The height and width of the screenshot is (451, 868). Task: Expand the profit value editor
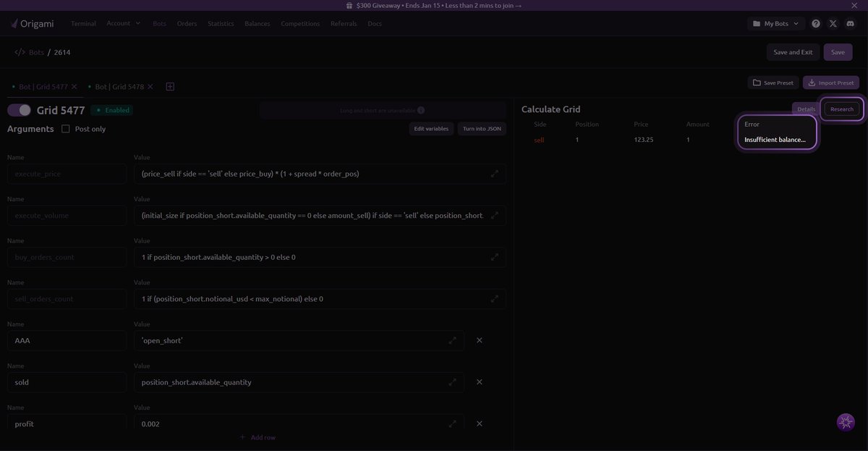pos(453,423)
